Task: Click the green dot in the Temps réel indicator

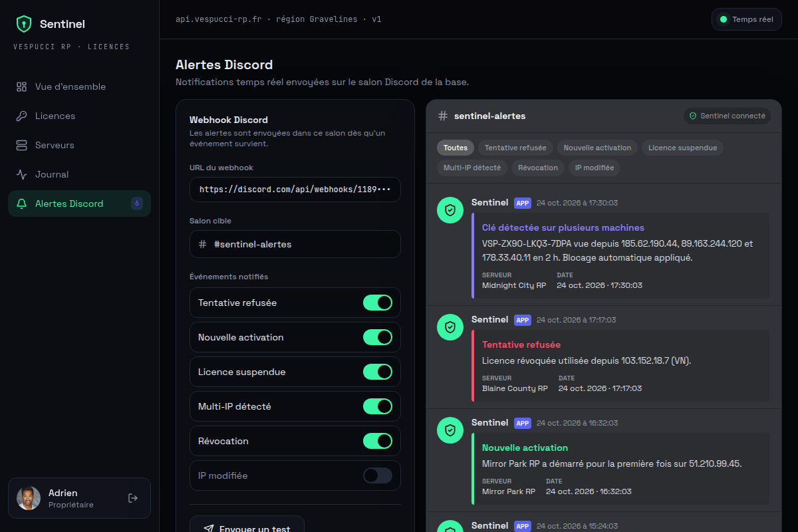Action: (724, 19)
